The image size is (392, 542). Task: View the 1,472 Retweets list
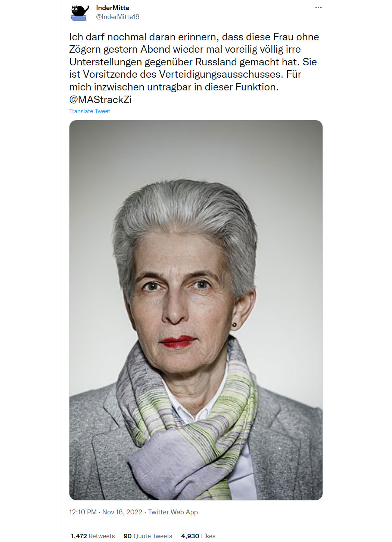point(93,536)
